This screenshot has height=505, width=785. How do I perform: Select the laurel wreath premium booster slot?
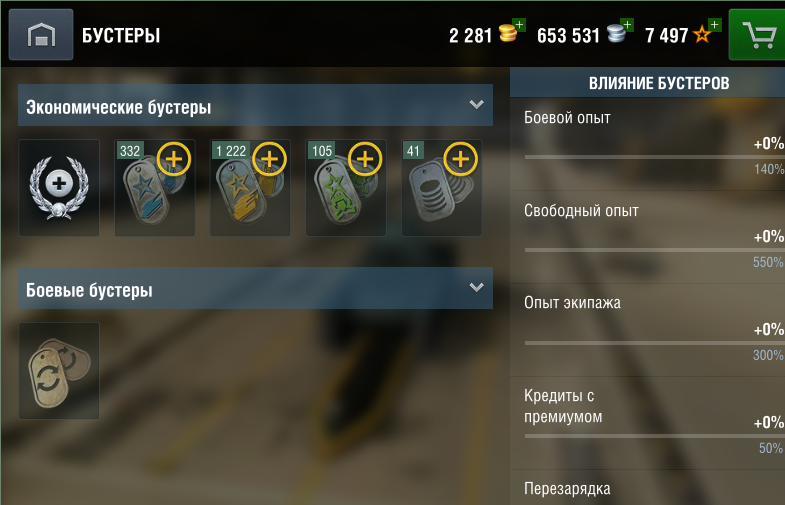point(59,188)
